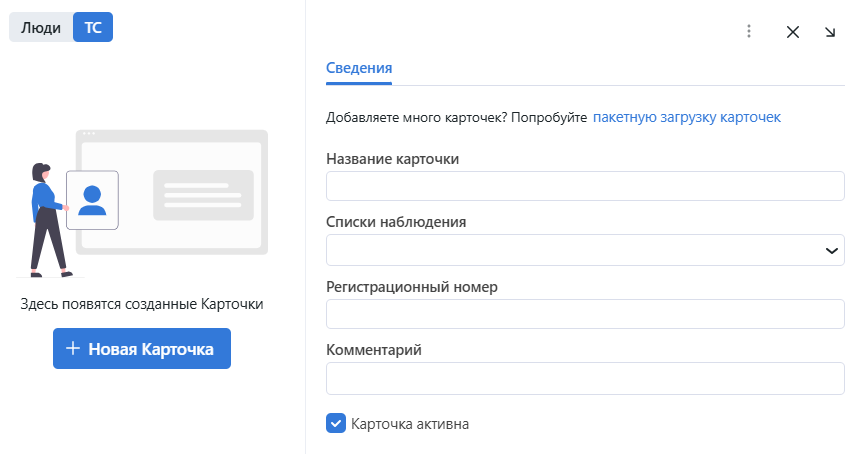This screenshot has width=856, height=454.
Task: Click the plus icon on Новая Карточка
Action: point(72,348)
